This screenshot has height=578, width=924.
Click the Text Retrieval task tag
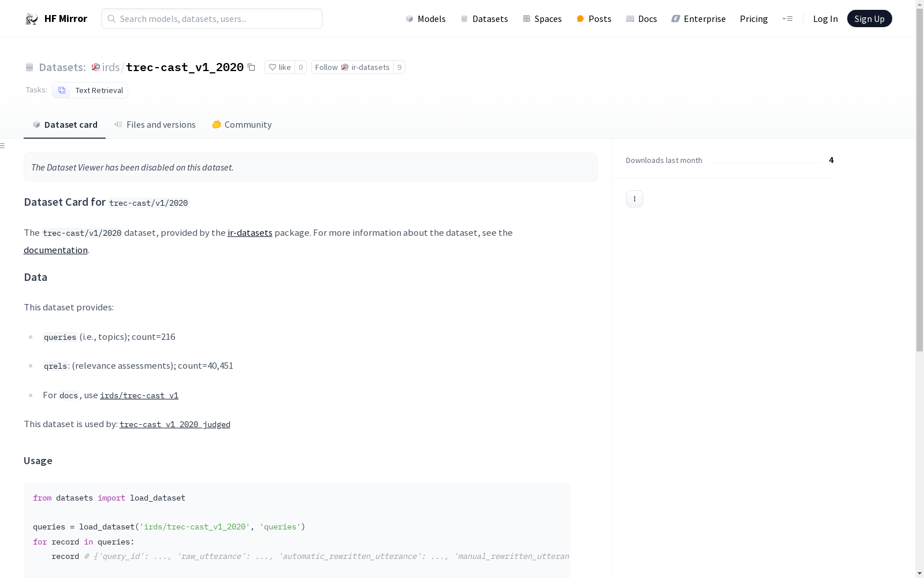click(x=90, y=90)
